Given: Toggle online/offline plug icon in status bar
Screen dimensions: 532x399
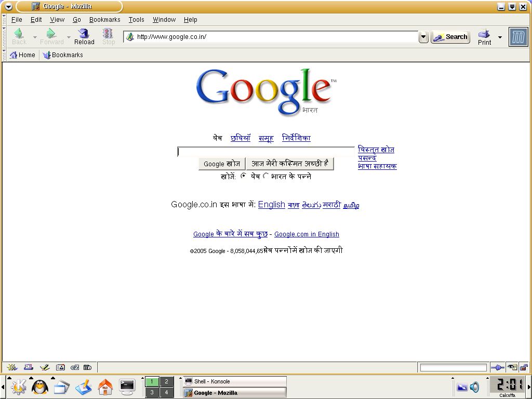Looking at the screenshot, I should tap(498, 367).
